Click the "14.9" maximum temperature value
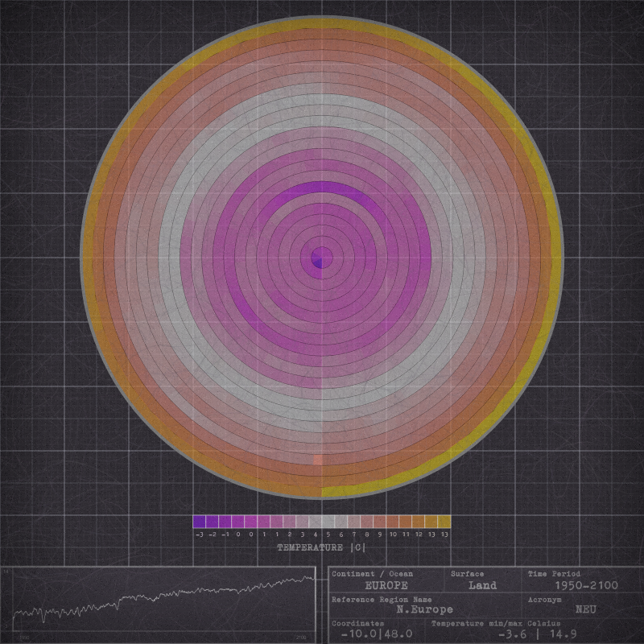Screen dimensions: 644x644 click(x=563, y=634)
